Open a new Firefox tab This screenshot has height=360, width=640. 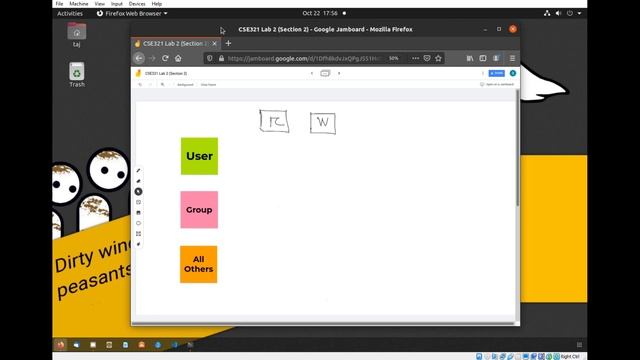[x=228, y=43]
